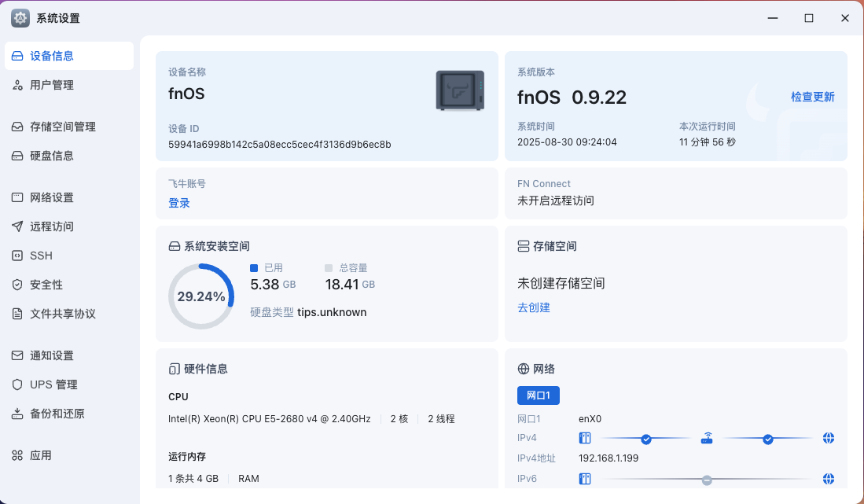Click the 未创建存储空间 message
This screenshot has width=864, height=504.
pyautogui.click(x=561, y=284)
